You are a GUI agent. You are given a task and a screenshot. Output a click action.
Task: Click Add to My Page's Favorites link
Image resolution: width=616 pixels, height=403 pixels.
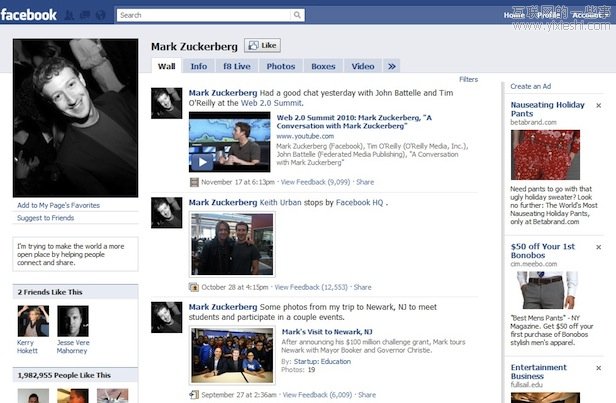58,205
